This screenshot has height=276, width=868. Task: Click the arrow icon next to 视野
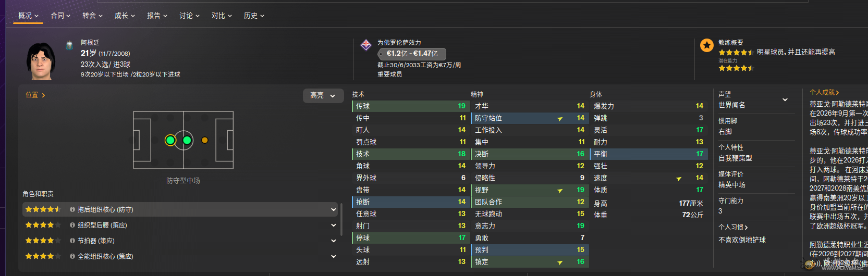click(560, 191)
